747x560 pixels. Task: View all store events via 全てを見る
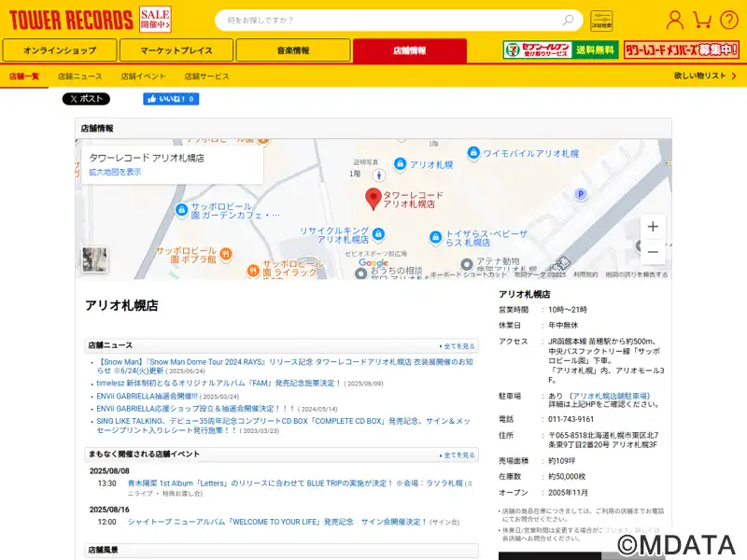(x=457, y=455)
